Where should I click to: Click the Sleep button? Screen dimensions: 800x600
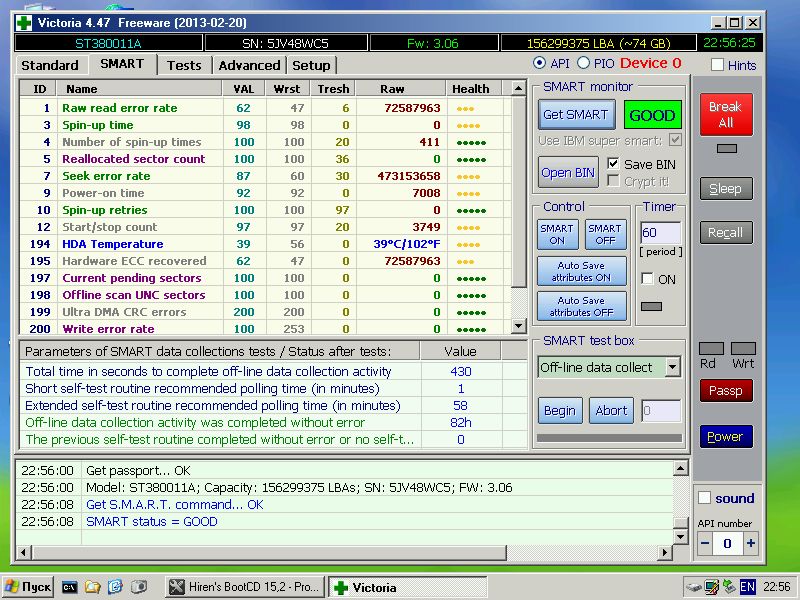726,189
